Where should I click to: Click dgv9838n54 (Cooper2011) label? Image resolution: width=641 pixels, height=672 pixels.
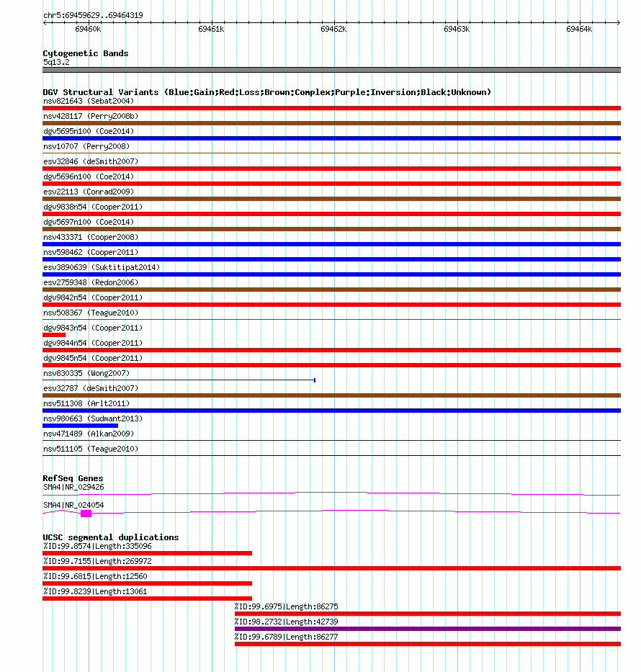(x=93, y=207)
